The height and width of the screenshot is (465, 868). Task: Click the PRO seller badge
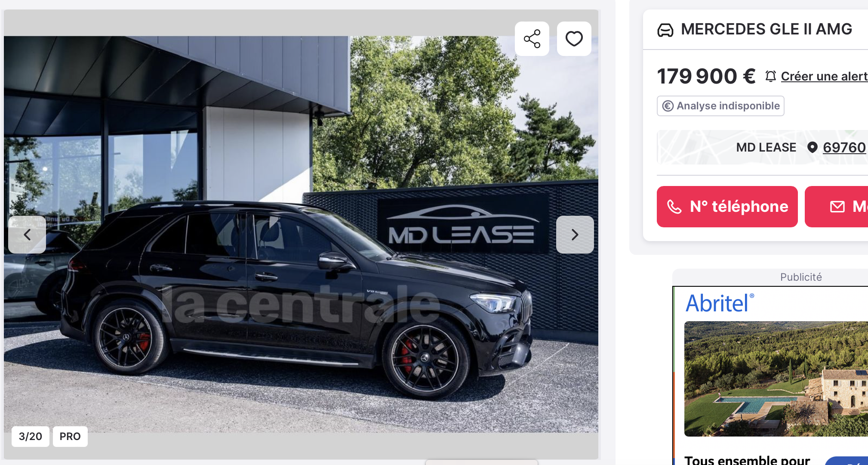70,437
